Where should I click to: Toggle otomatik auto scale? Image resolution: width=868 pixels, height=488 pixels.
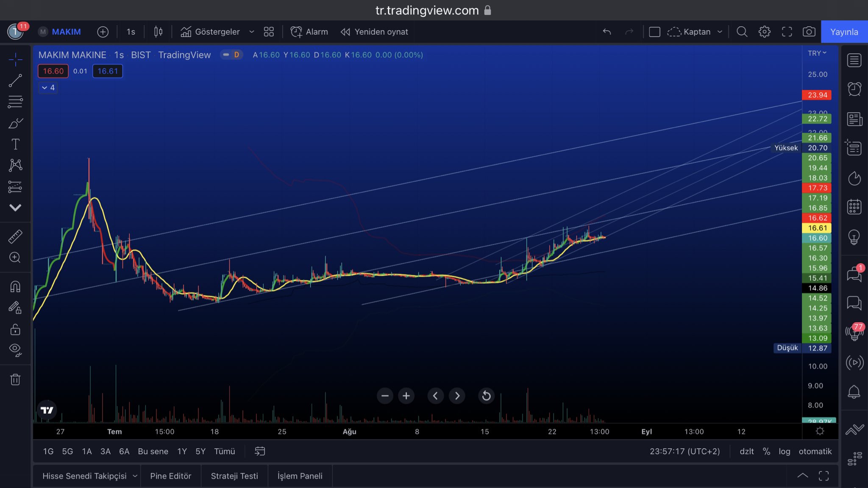point(815,452)
